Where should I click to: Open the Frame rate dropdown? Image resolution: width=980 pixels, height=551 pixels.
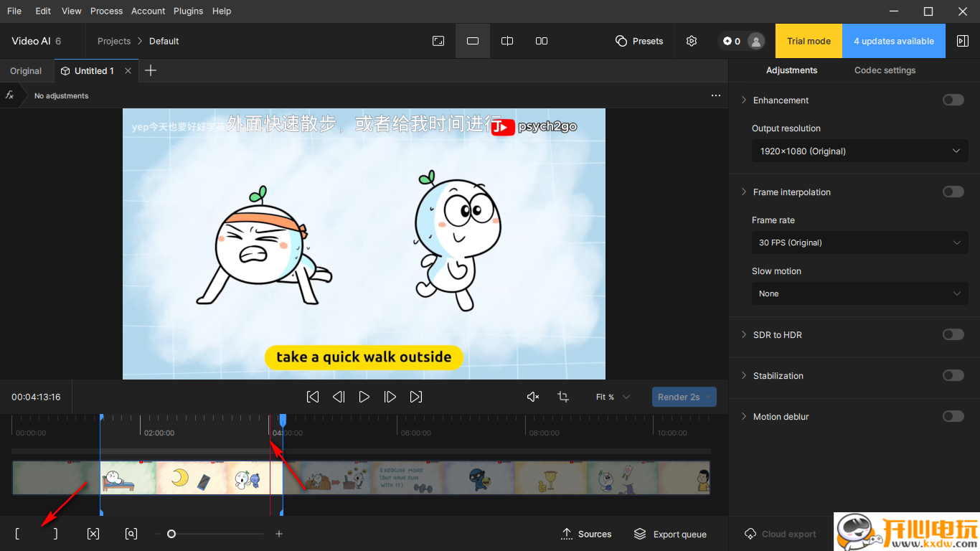click(x=859, y=242)
